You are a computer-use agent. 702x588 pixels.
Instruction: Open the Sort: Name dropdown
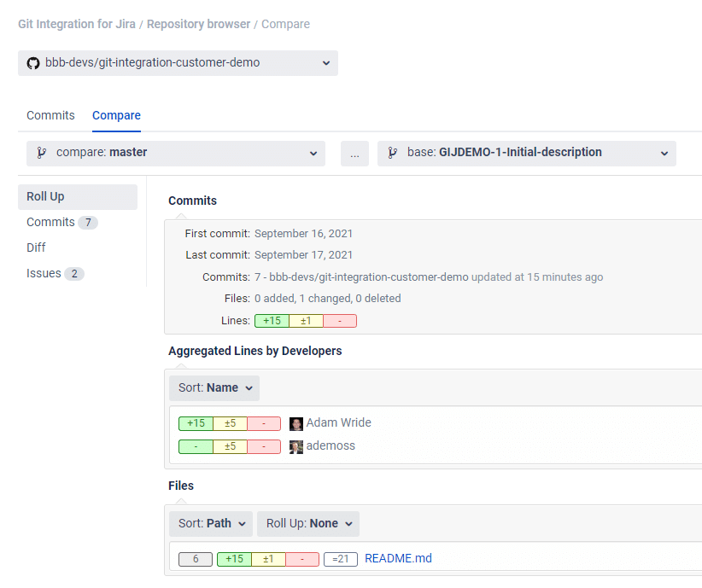pyautogui.click(x=214, y=388)
